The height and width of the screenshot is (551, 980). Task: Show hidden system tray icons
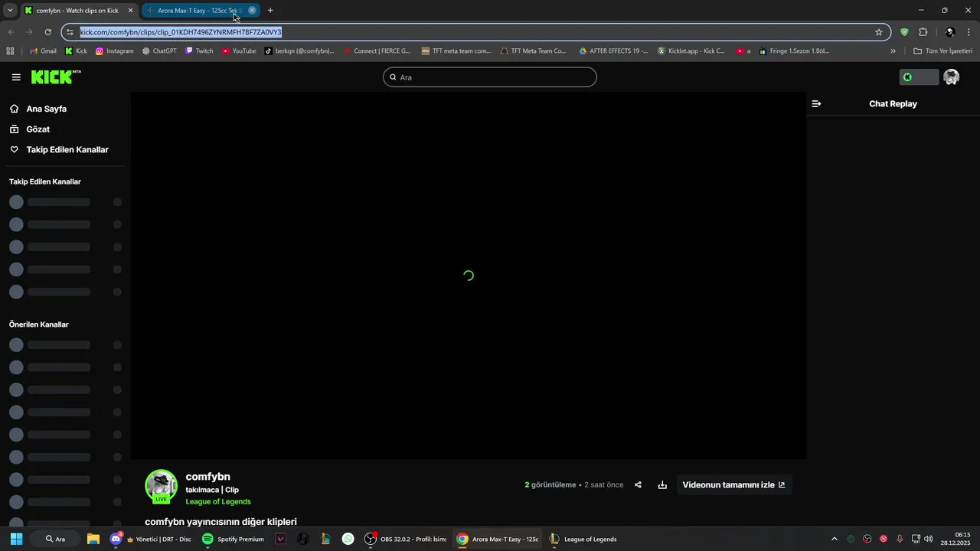(x=835, y=539)
